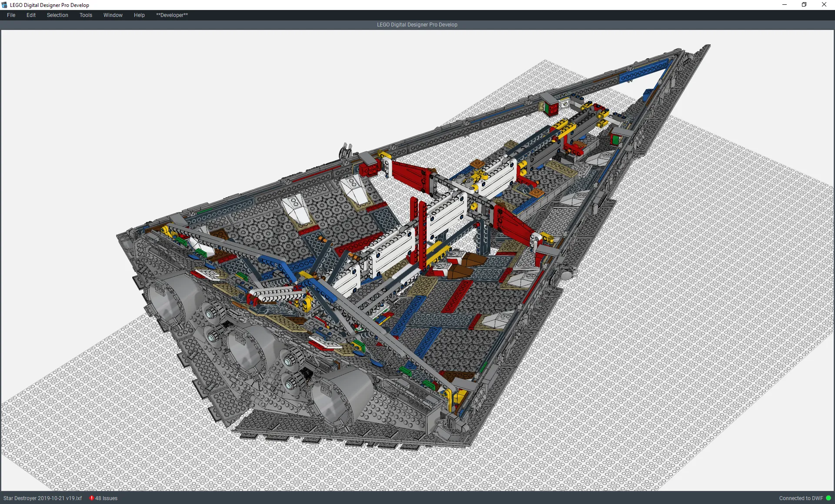The height and width of the screenshot is (504, 835).
Task: Click the red issues warning icon
Action: click(92, 498)
